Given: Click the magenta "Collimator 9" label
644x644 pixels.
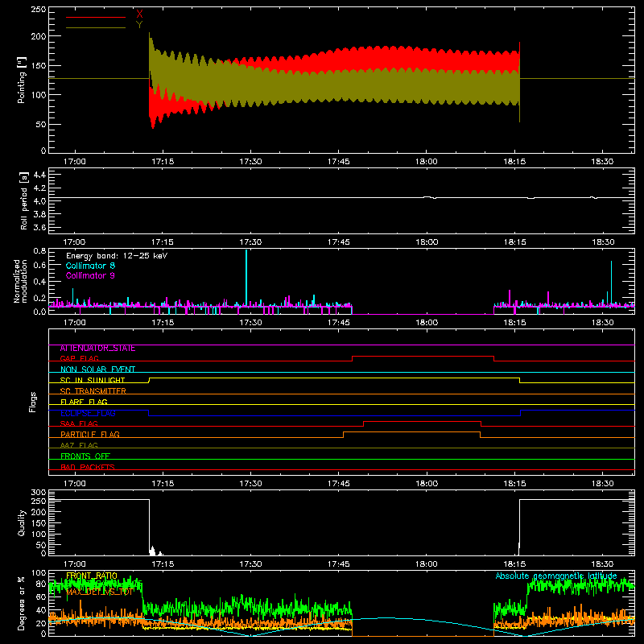Looking at the screenshot, I should pyautogui.click(x=90, y=275).
